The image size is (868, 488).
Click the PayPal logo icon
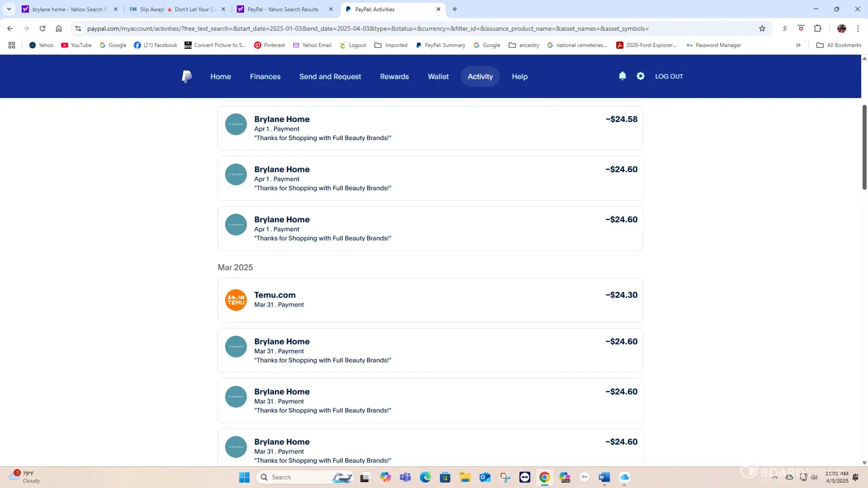[x=186, y=77]
